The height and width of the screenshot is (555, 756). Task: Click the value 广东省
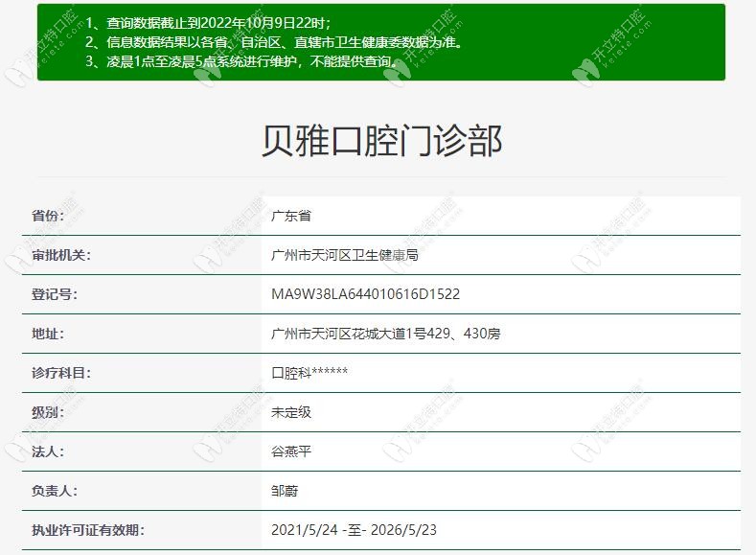[291, 216]
